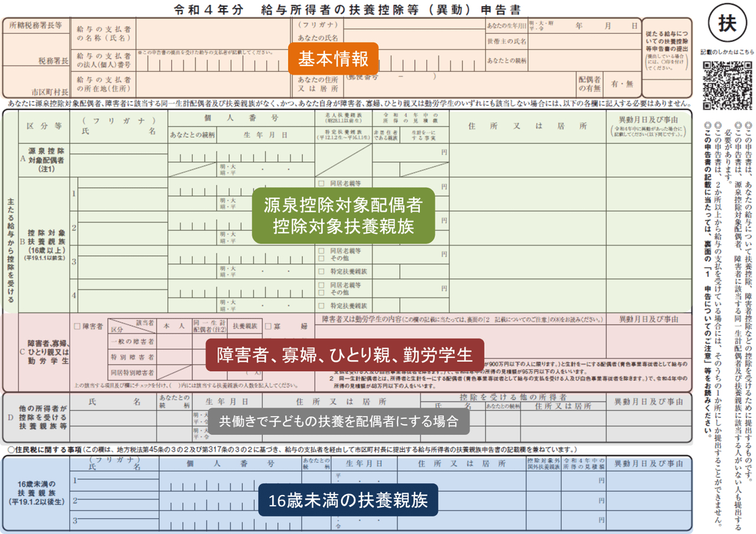Click under-16 dependent 1 name field
This screenshot has height=534, width=756.
[115, 481]
